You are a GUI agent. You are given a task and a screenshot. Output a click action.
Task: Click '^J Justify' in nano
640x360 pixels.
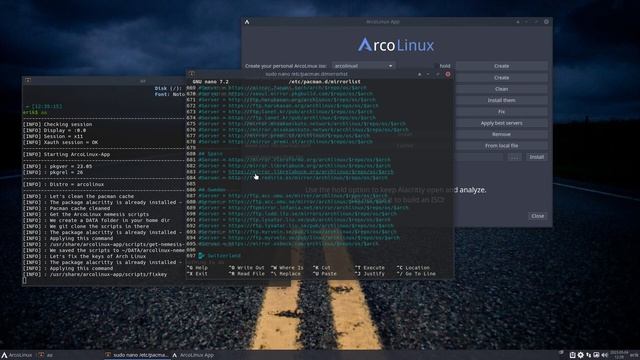click(370, 274)
